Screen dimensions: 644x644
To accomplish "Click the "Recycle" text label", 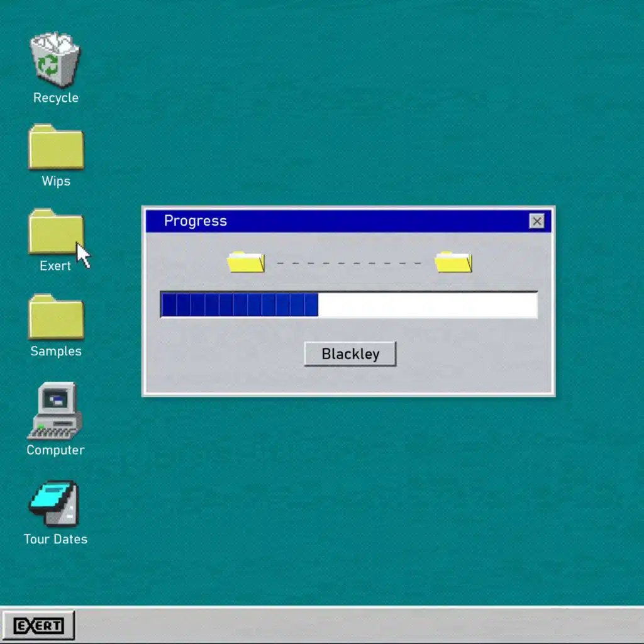I will click(56, 98).
